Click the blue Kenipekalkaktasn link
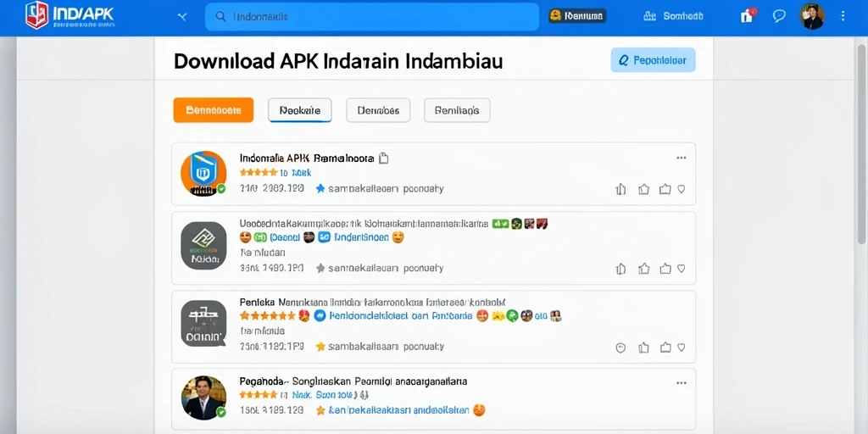Viewport: 868px width, 434px height. (399, 411)
